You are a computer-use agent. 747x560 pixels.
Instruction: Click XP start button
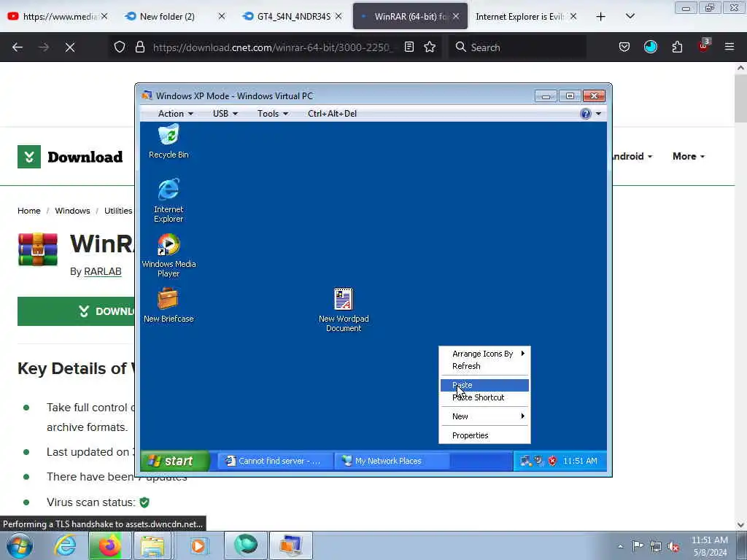(175, 461)
